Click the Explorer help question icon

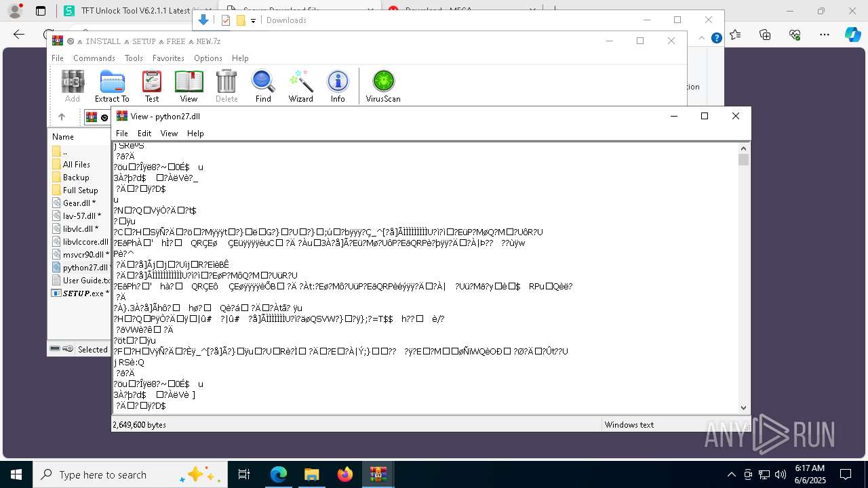click(x=716, y=38)
